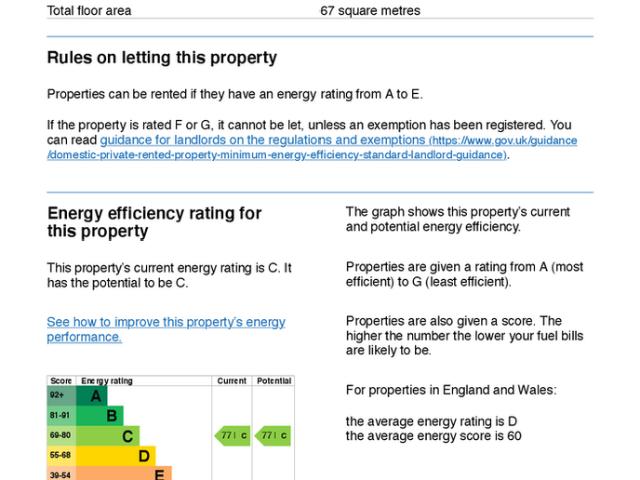Click the potential 77 C rating arrow

click(x=272, y=436)
